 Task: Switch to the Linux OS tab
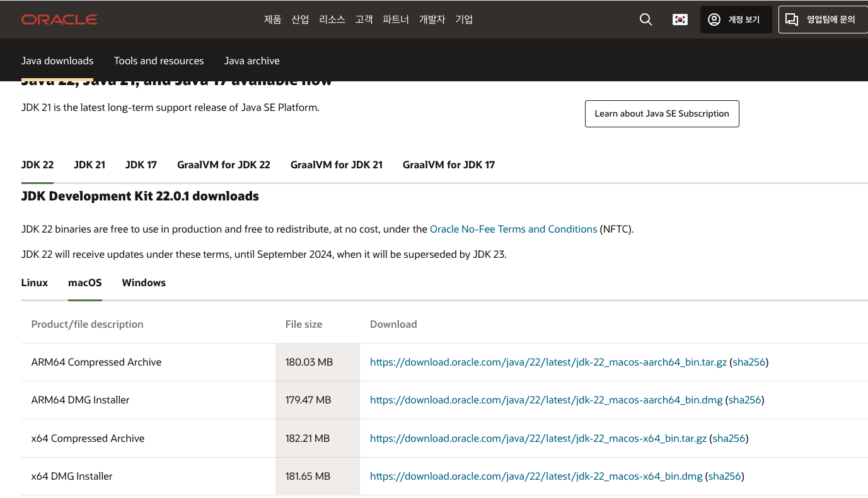(x=35, y=282)
